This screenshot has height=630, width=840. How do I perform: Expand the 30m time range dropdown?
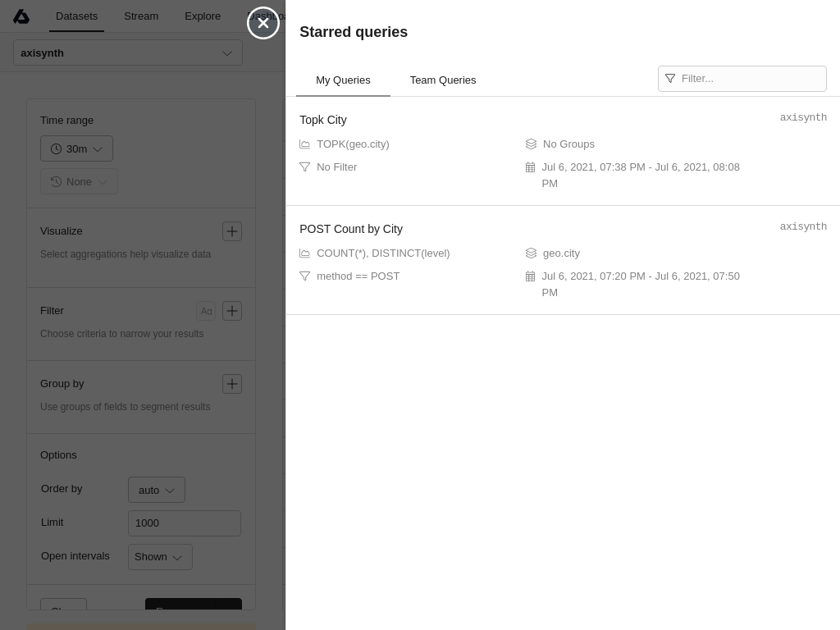point(76,148)
